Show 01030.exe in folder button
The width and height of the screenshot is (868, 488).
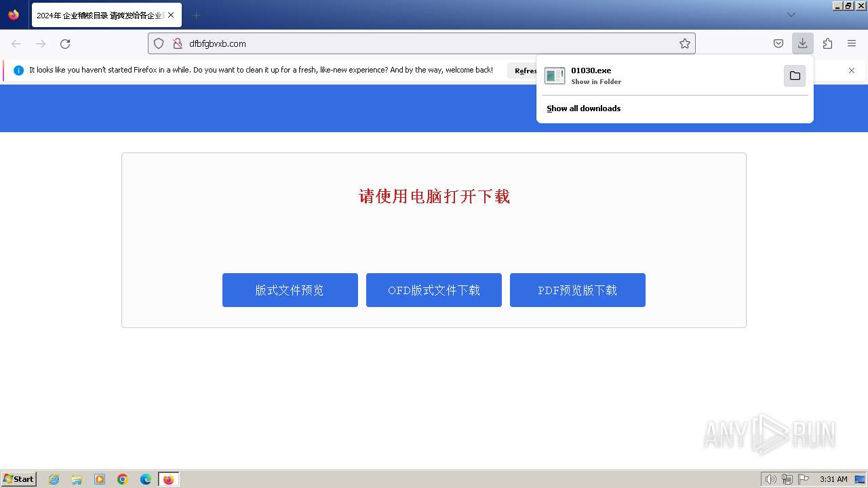(x=795, y=76)
